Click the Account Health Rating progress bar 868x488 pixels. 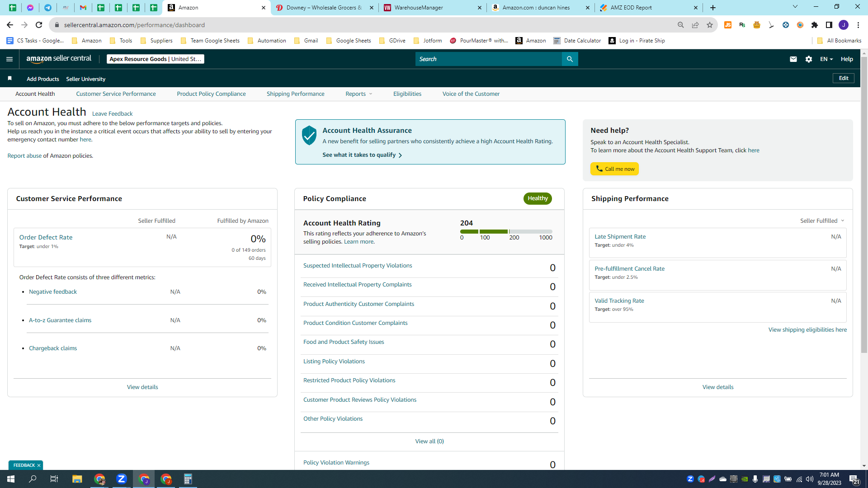tap(506, 231)
